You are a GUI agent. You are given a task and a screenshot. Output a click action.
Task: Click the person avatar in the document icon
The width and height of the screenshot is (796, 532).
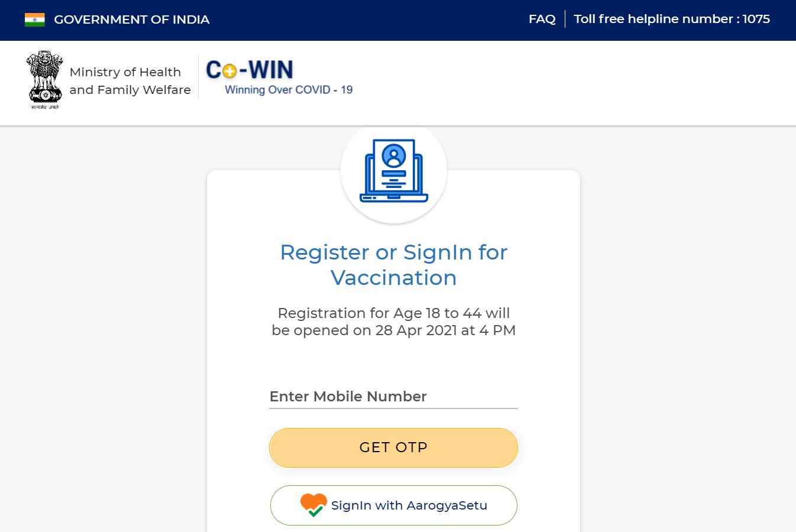pyautogui.click(x=394, y=156)
